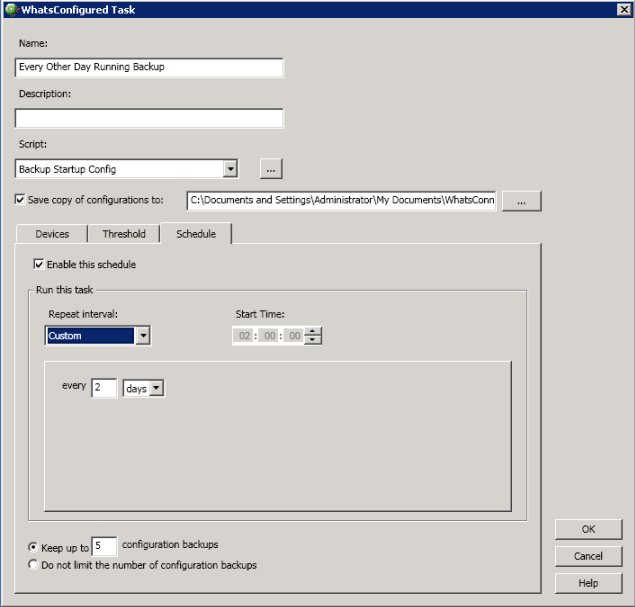Viewport: 635px width, 607px height.
Task: Open Help for this dialog
Action: [588, 583]
